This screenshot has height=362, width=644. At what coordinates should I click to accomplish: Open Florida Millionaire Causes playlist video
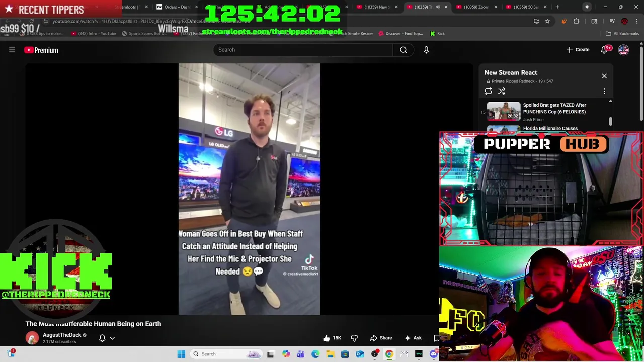[x=550, y=128]
